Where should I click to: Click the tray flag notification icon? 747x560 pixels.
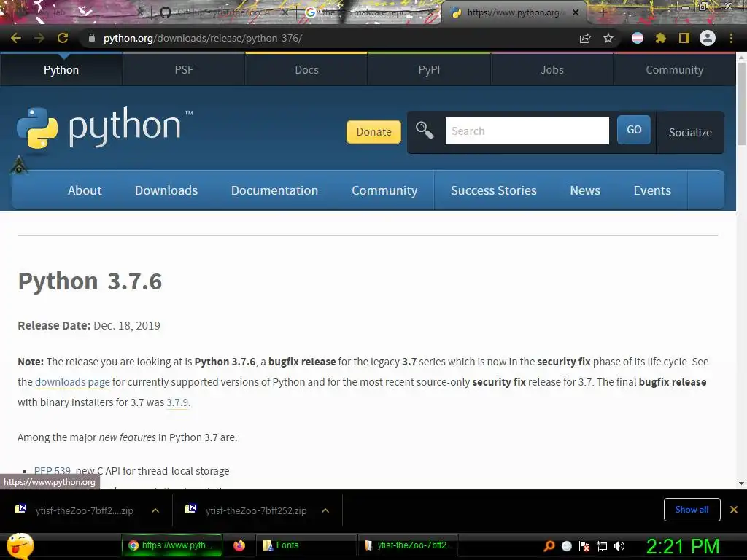pyautogui.click(x=584, y=546)
